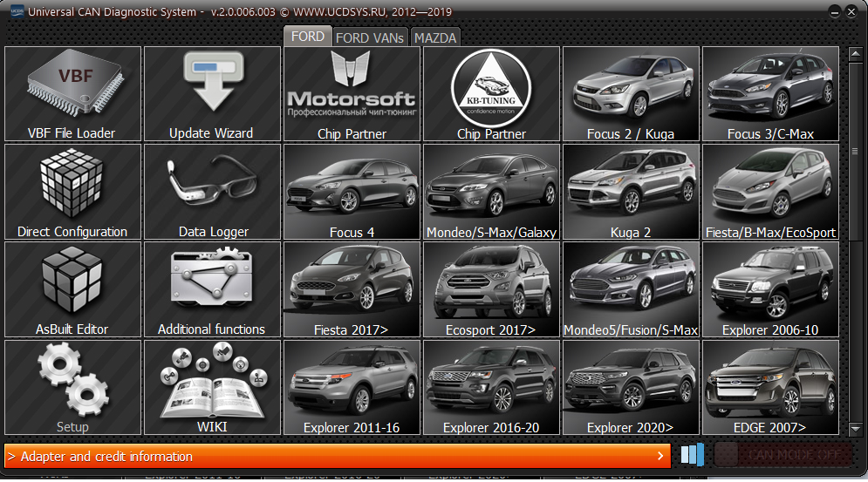Screen dimensions: 868x482
Task: Select the EDGE 2007> model
Action: (770, 387)
